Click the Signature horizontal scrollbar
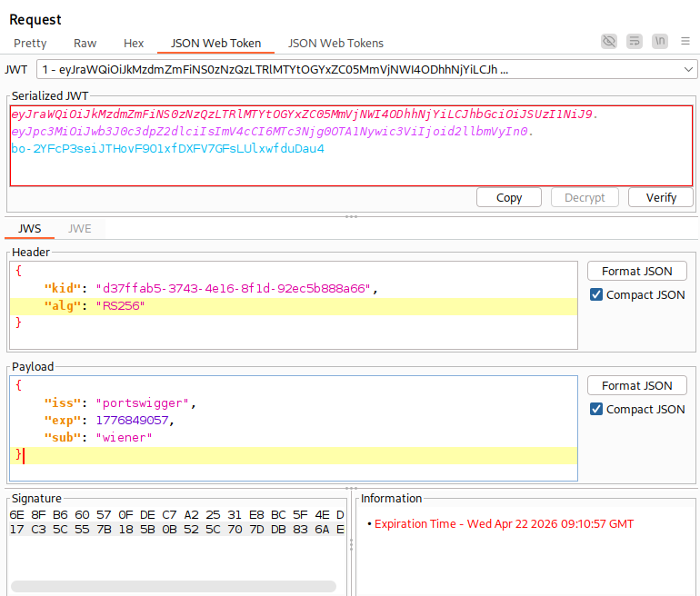Viewport: 700px width, 596px height. click(x=174, y=586)
